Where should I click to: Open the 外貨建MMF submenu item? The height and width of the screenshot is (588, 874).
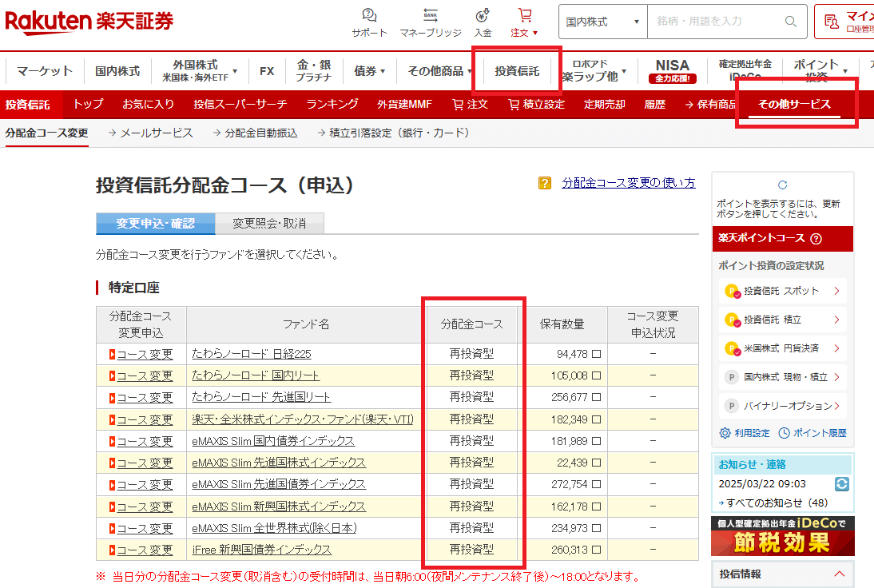(x=404, y=104)
